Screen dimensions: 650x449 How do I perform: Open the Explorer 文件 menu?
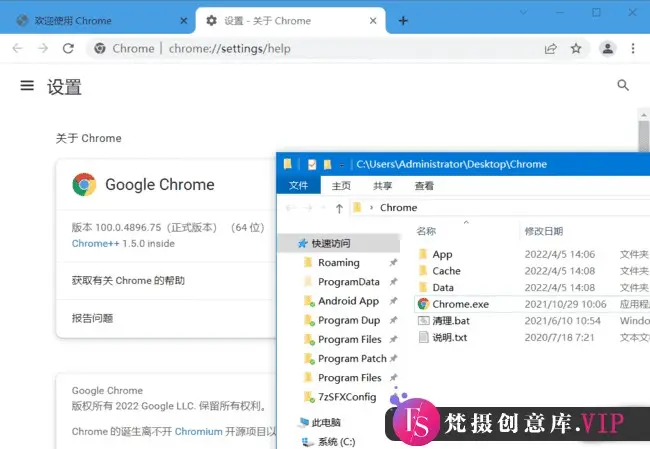pyautogui.click(x=298, y=186)
